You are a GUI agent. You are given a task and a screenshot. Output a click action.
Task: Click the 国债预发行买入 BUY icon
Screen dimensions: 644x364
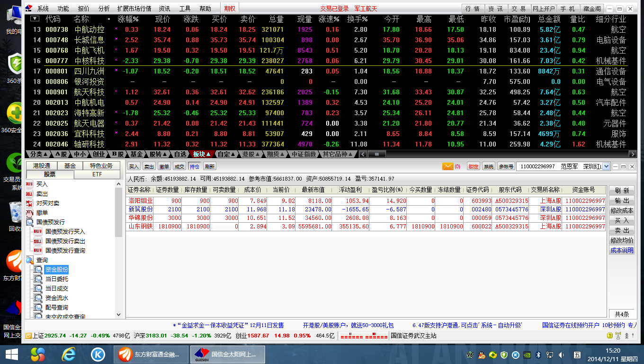[38, 232]
